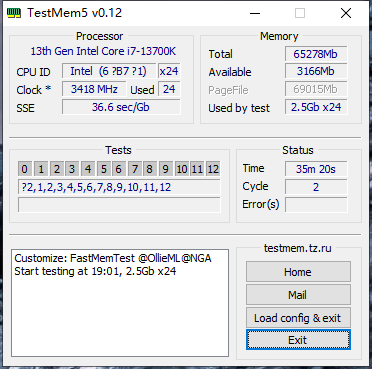Image resolution: width=372 pixels, height=369 pixels.
Task: Click the Used threads value field
Action: pos(169,89)
